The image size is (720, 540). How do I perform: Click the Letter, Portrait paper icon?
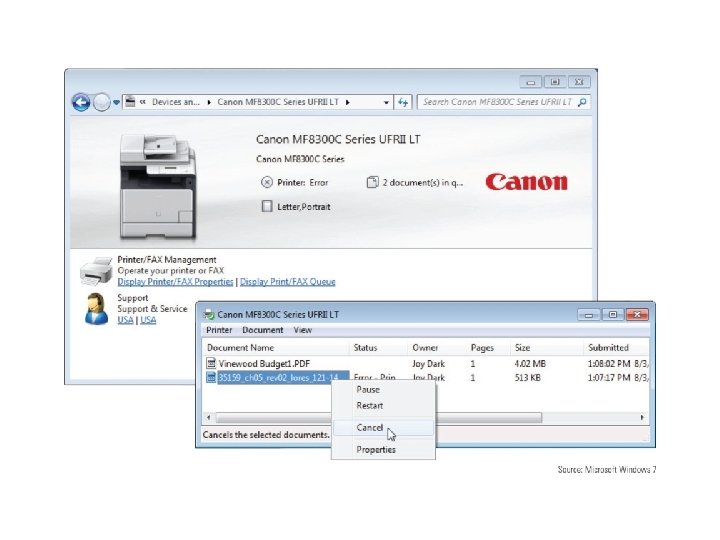(x=267, y=206)
